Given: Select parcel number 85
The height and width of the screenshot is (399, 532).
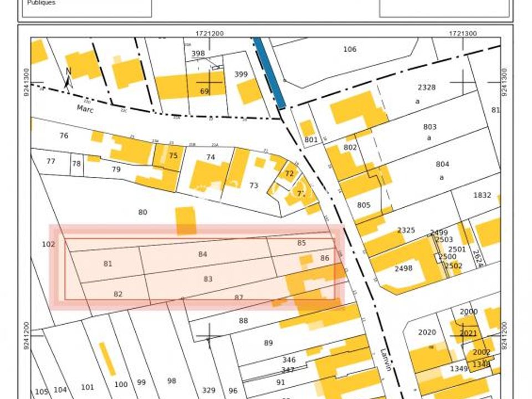Looking at the screenshot, I should tap(301, 243).
